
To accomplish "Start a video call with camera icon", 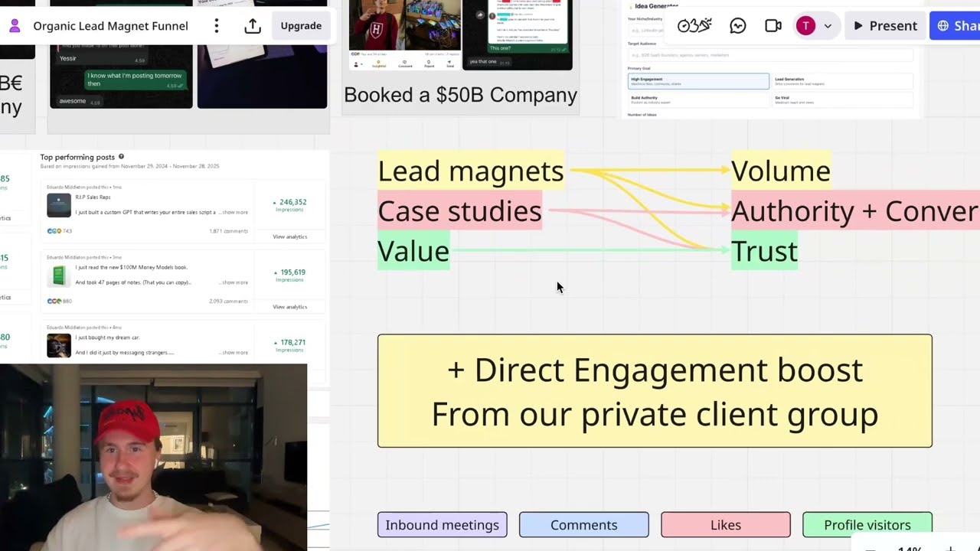I will (773, 26).
